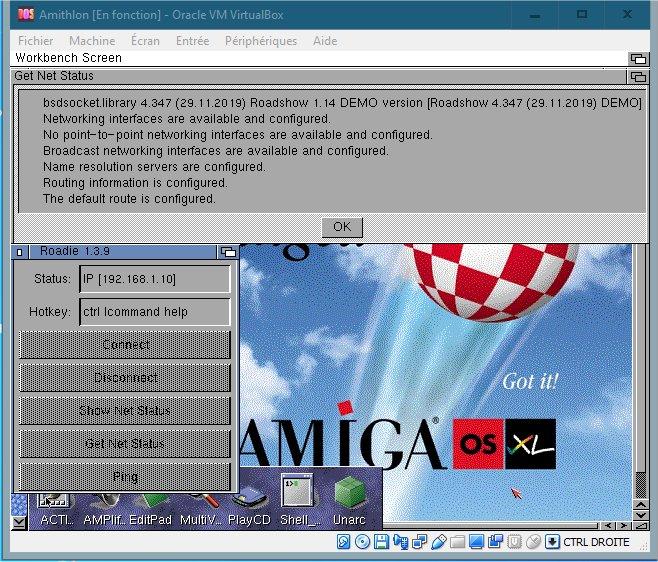Click the CPU virtualization status icon

(514, 542)
